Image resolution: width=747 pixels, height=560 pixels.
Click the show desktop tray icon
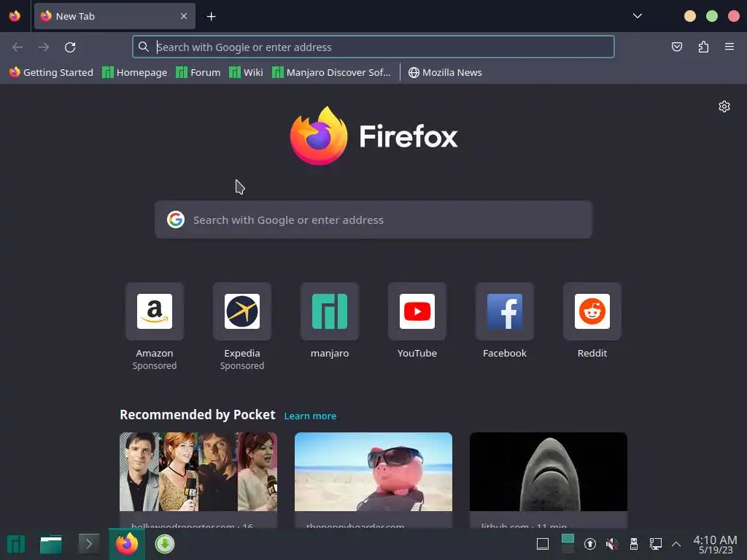point(543,544)
